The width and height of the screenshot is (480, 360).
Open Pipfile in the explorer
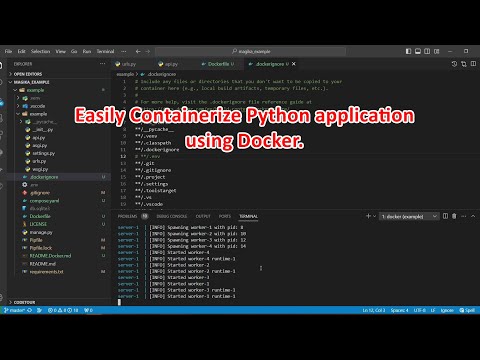tap(36, 240)
